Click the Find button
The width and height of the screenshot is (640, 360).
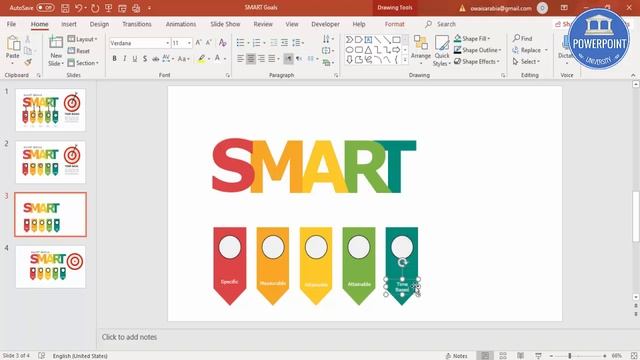pyautogui.click(x=523, y=38)
